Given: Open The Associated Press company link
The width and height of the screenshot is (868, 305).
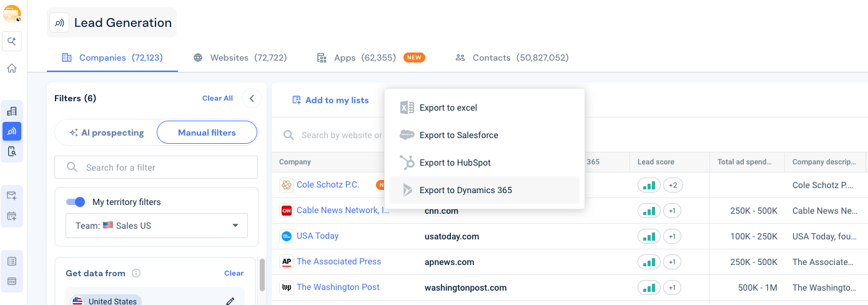Looking at the screenshot, I should click(x=338, y=261).
